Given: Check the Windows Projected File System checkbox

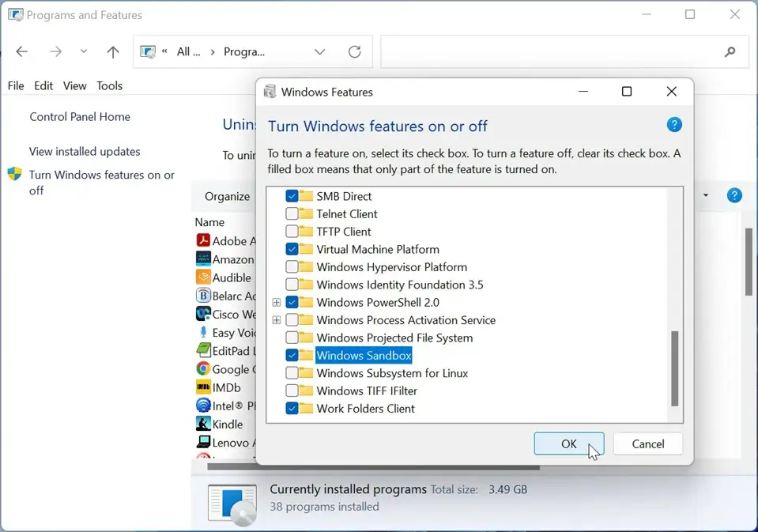Looking at the screenshot, I should 292,338.
